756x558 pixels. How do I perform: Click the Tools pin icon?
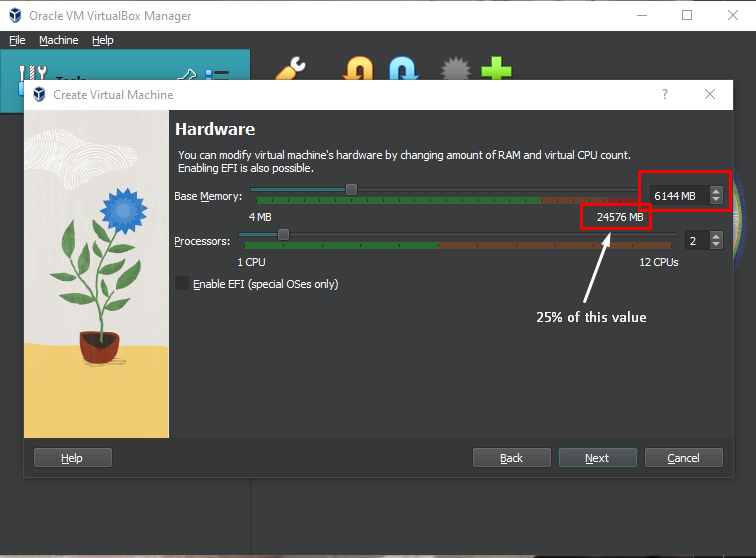(x=186, y=75)
